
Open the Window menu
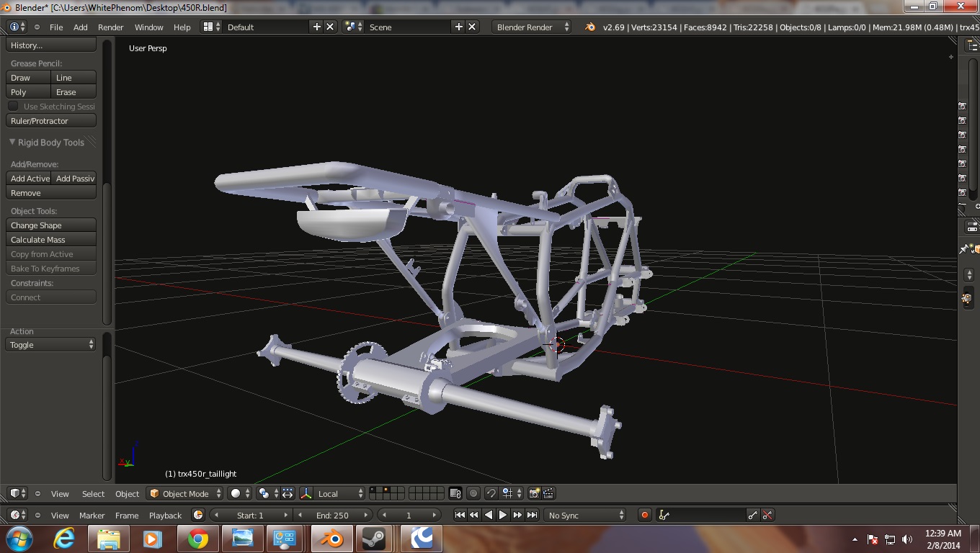(149, 27)
